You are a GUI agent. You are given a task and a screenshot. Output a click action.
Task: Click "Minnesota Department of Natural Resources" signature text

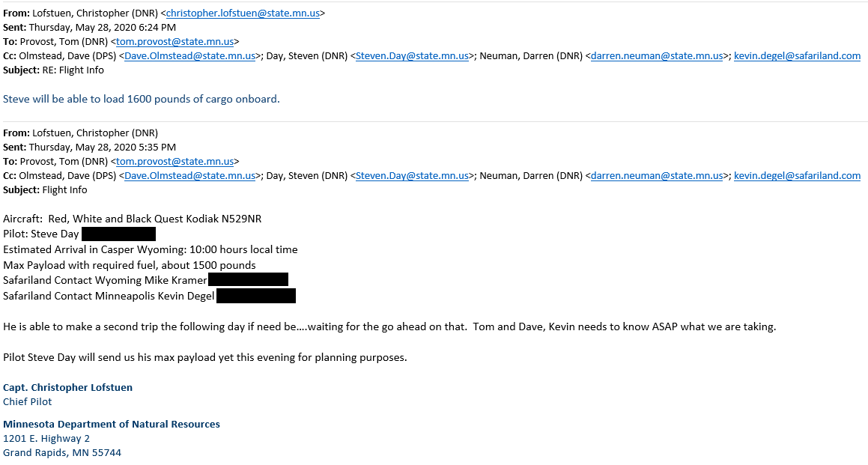click(x=112, y=424)
